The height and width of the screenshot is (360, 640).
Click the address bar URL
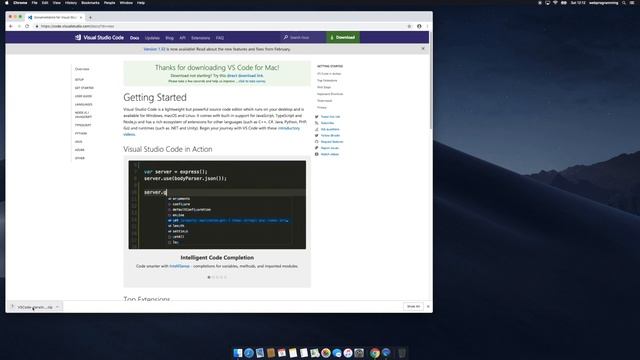click(x=77, y=26)
